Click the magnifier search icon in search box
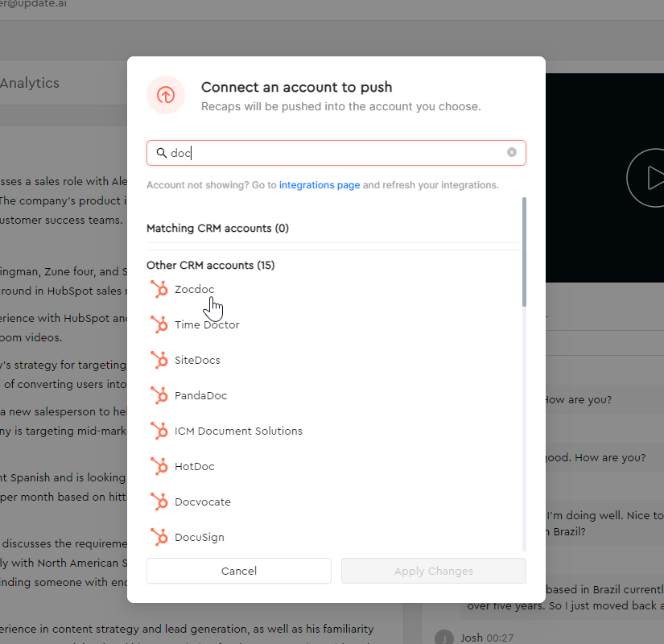 pos(161,152)
